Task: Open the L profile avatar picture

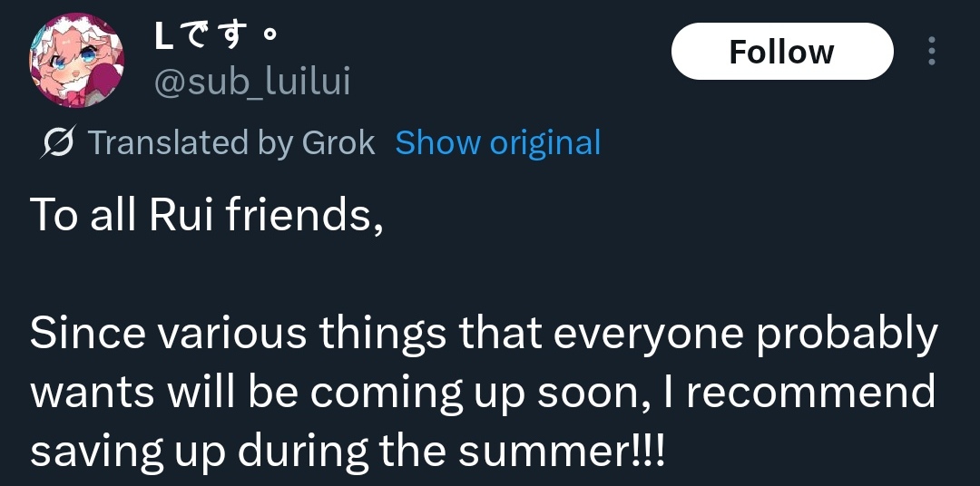Action: 77,60
